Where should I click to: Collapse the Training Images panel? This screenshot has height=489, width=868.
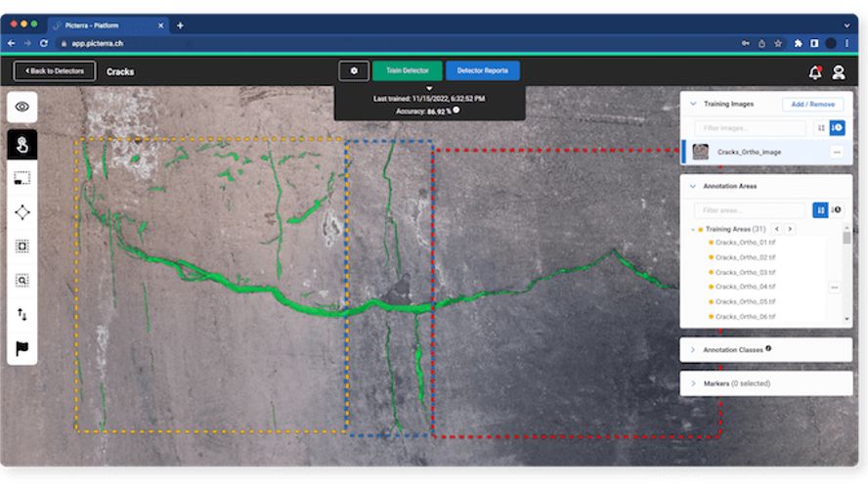click(693, 104)
